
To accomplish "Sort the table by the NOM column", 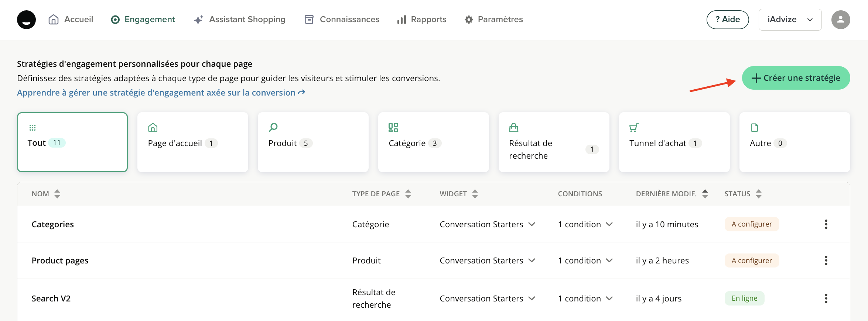I will 57,194.
